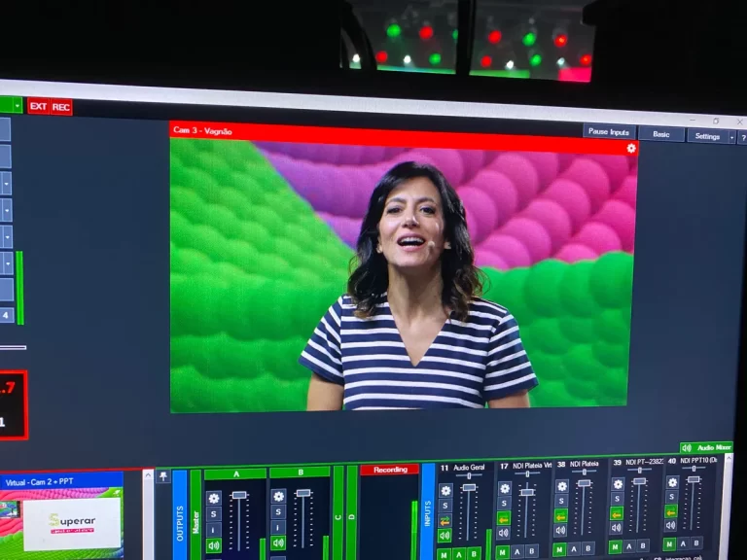Image resolution: width=747 pixels, height=560 pixels.
Task: Toggle B routing on 38 NDI Plateia
Action: 587,548
